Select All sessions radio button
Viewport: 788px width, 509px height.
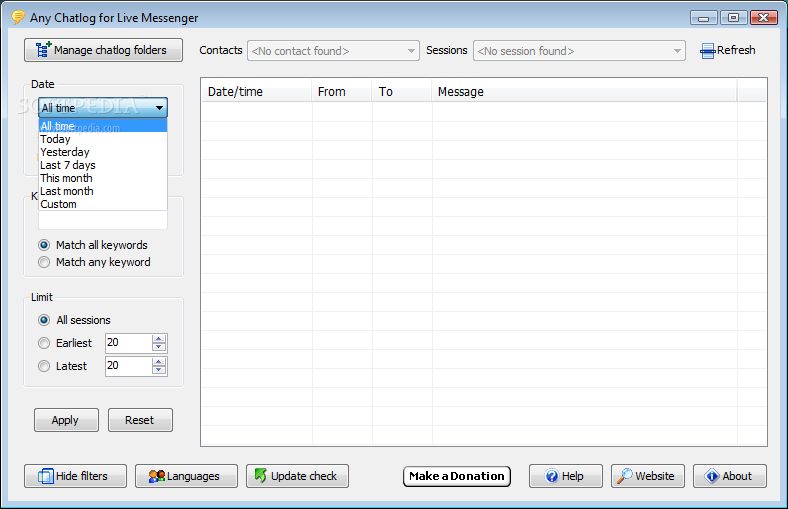(x=44, y=320)
